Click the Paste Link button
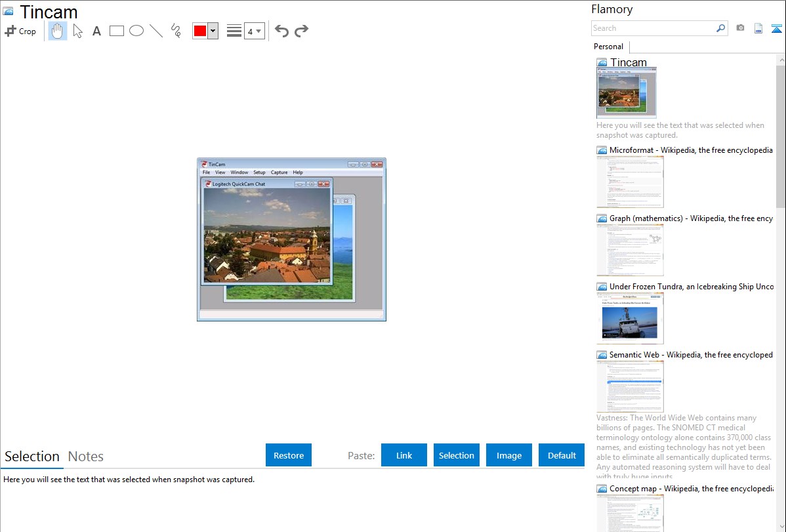The height and width of the screenshot is (532, 786). 404,455
